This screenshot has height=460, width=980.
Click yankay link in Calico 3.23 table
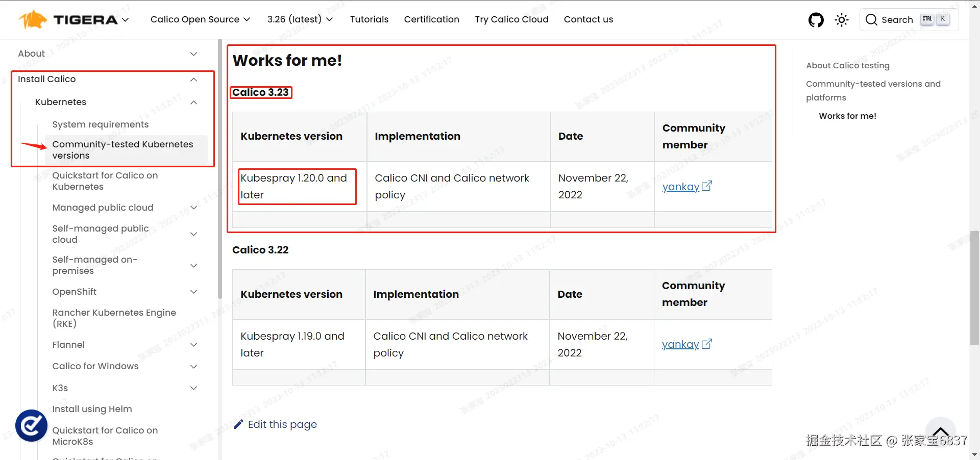click(681, 187)
